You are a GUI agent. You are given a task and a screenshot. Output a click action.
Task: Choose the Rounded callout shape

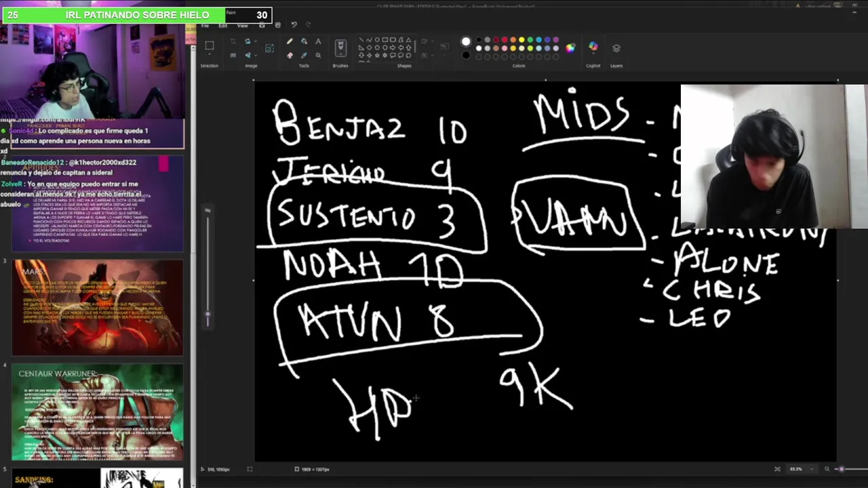pos(393,56)
